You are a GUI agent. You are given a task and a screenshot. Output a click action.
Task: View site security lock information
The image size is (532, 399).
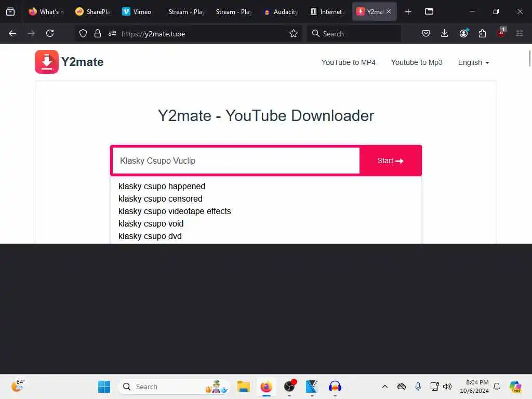(98, 34)
